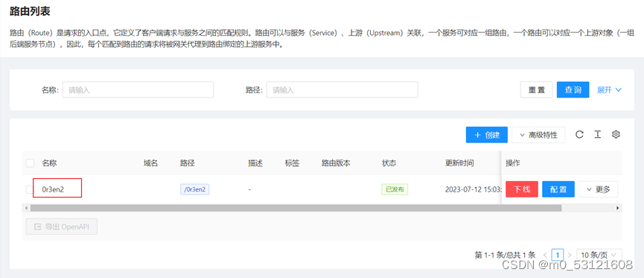Click the 查询 button
Image resolution: width=644 pixels, height=278 pixels.
tap(573, 89)
